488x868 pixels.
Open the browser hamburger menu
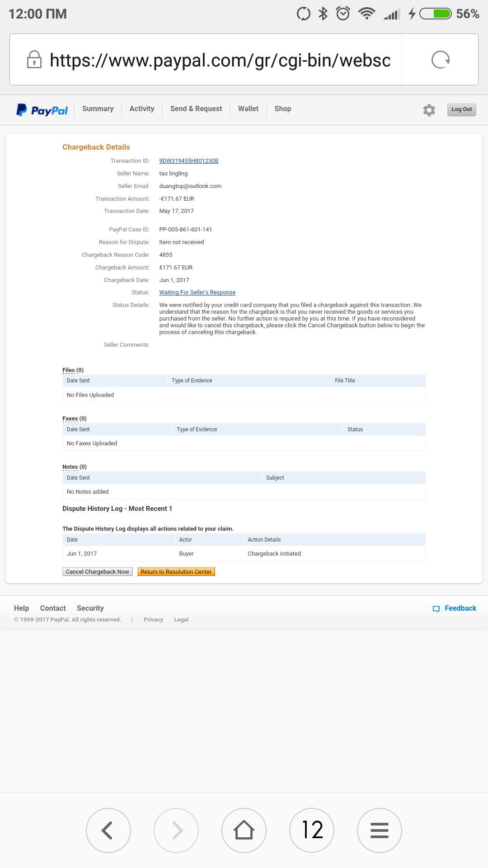[x=380, y=830]
